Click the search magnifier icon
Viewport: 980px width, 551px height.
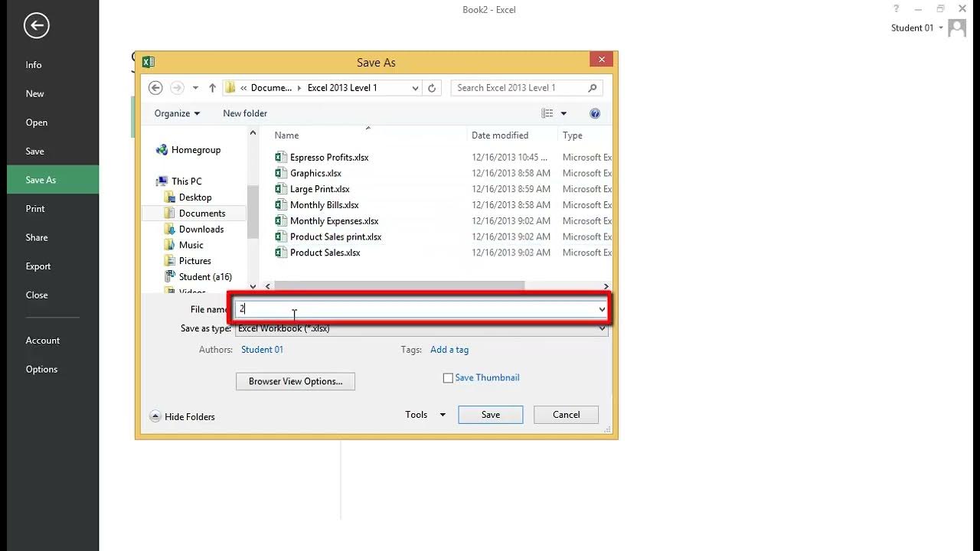593,88
